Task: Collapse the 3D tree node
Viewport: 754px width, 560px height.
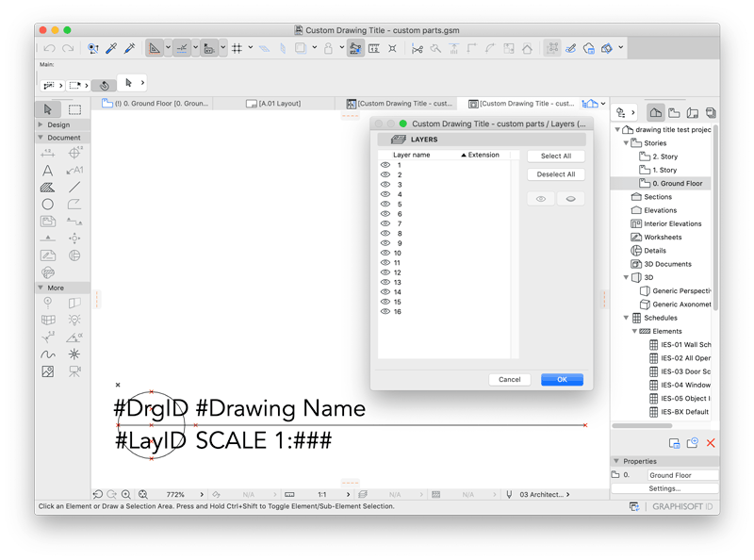Action: (x=626, y=277)
